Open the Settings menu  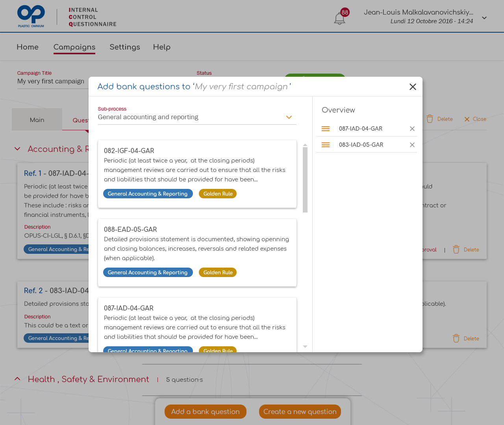(x=125, y=47)
